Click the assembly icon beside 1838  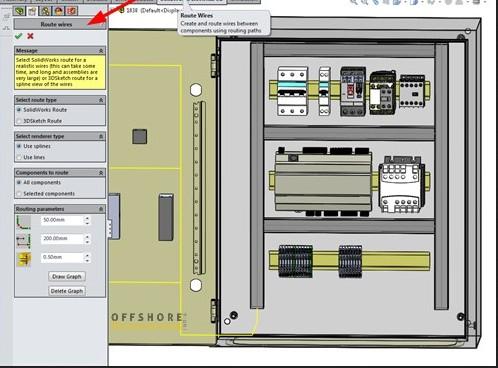[x=122, y=10]
